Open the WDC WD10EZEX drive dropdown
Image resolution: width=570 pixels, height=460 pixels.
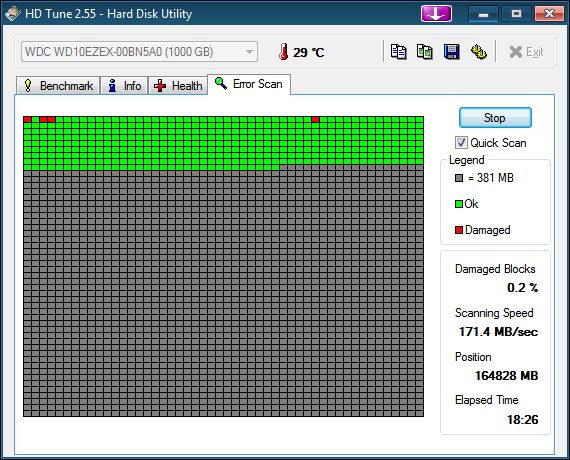pos(139,52)
